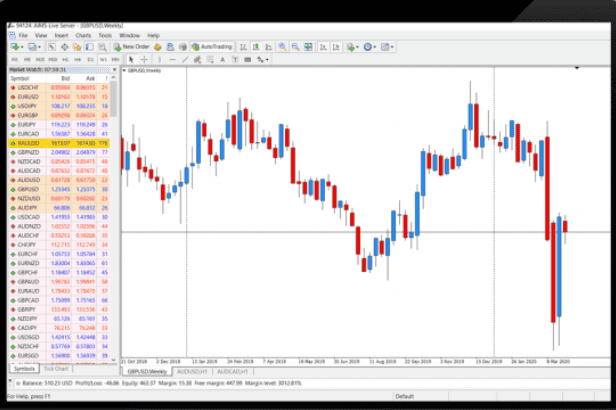Toggle the Terminal panel icon
Image resolution: width=616 pixels, height=410 pixels.
click(x=90, y=47)
